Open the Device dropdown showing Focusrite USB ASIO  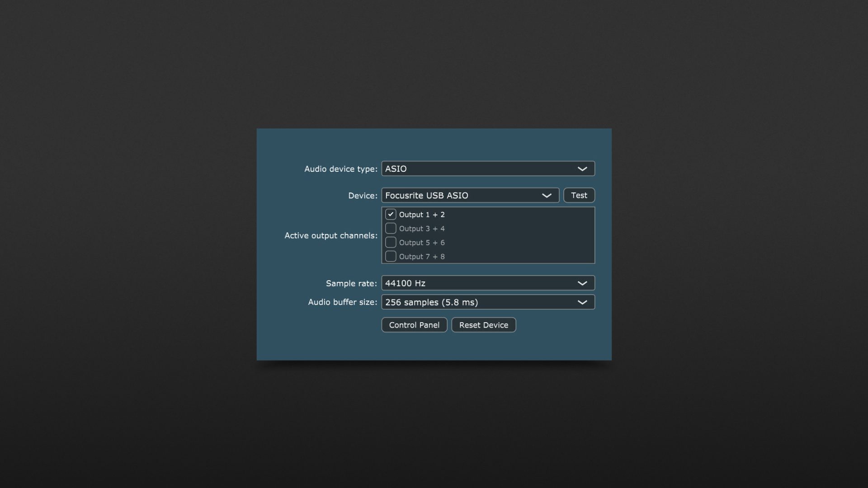pyautogui.click(x=461, y=195)
